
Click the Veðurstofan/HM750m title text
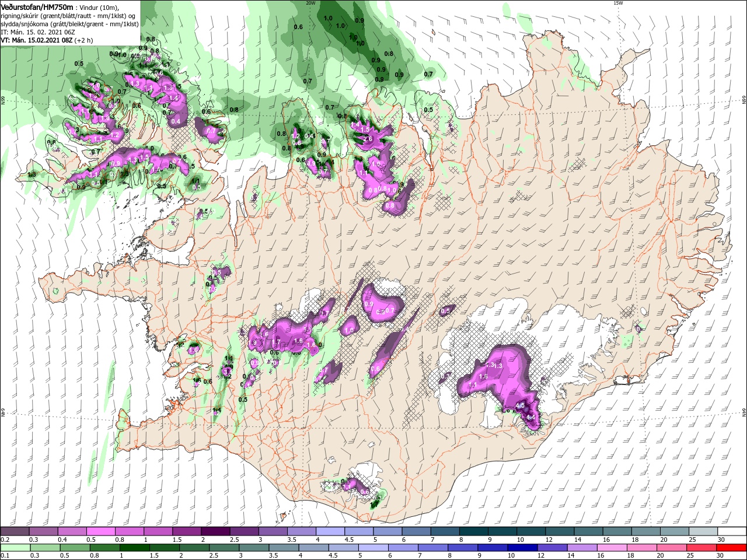(37, 6)
